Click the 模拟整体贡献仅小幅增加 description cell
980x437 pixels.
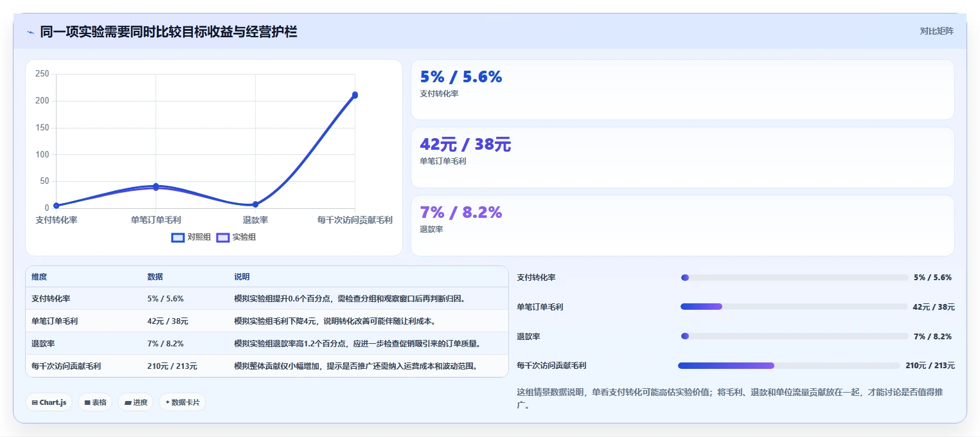[357, 366]
